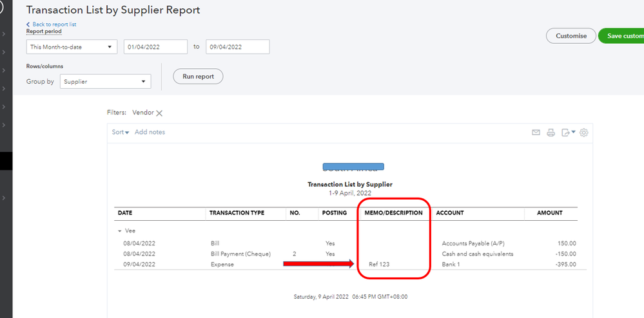Go back to report list
644x318 pixels.
point(54,24)
